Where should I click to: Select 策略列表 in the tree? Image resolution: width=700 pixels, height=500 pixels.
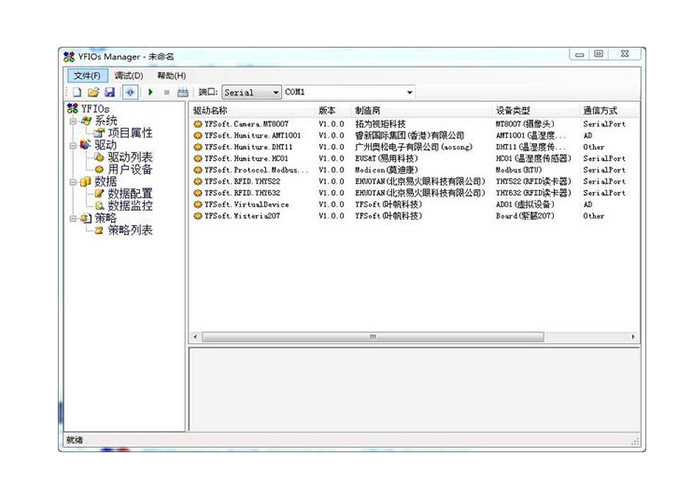pyautogui.click(x=130, y=230)
